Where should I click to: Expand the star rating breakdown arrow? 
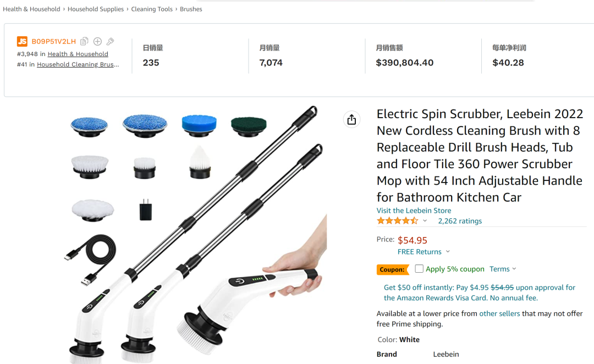pos(425,221)
